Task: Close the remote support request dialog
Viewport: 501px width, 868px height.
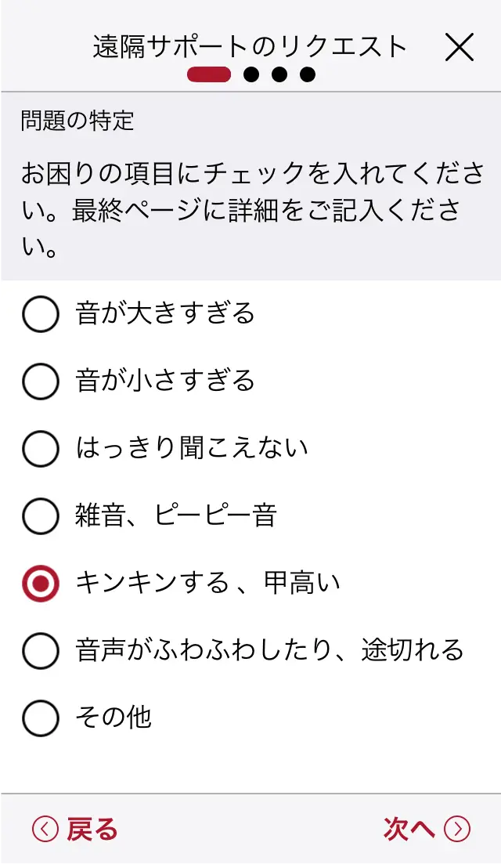Action: pyautogui.click(x=460, y=49)
